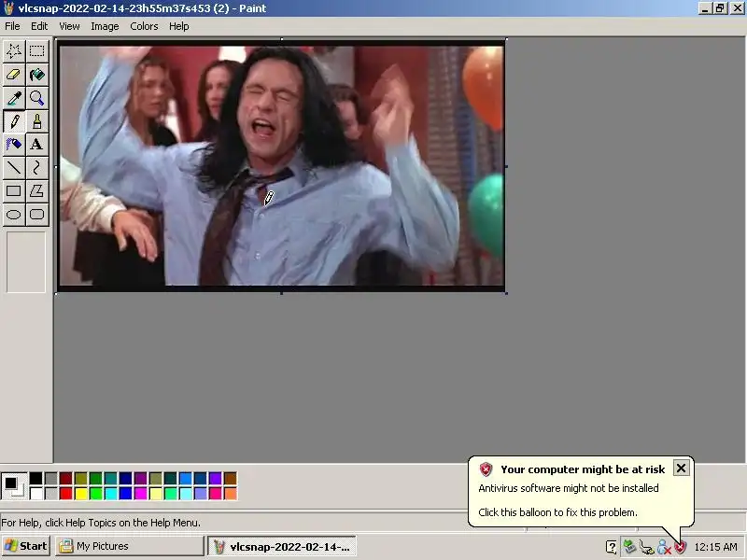This screenshot has width=747, height=560.
Task: Select the Pick Color eyedropper
Action: point(14,98)
